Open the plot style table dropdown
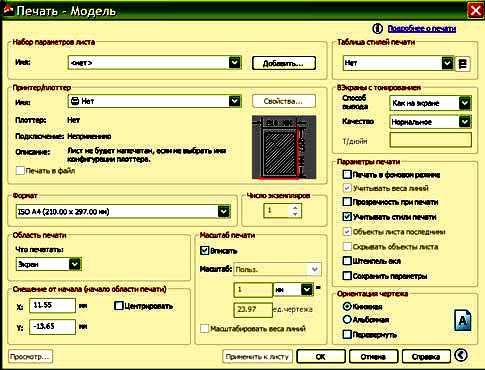The image size is (485, 370). (447, 63)
